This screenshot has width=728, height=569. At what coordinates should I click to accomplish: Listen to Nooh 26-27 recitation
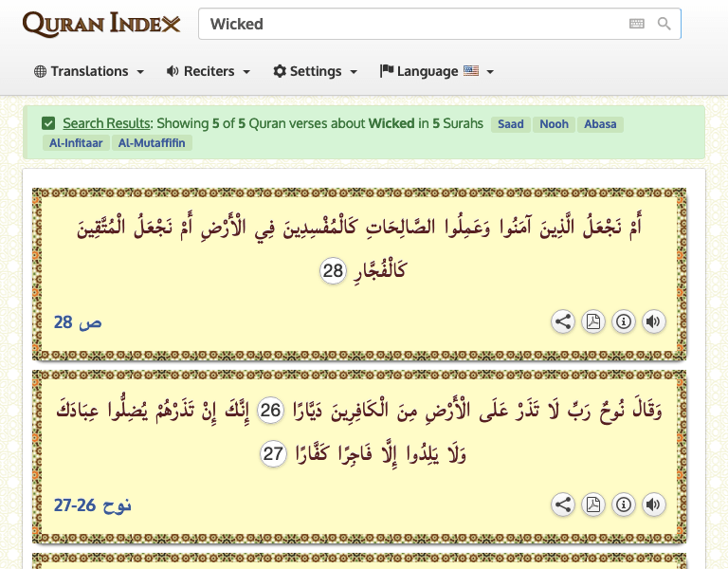click(653, 505)
